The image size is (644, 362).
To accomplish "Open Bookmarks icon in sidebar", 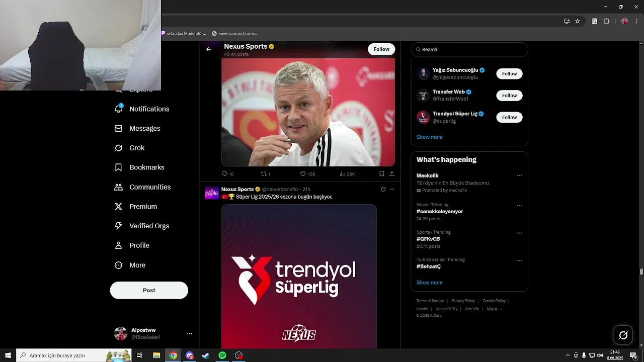I will (x=119, y=167).
